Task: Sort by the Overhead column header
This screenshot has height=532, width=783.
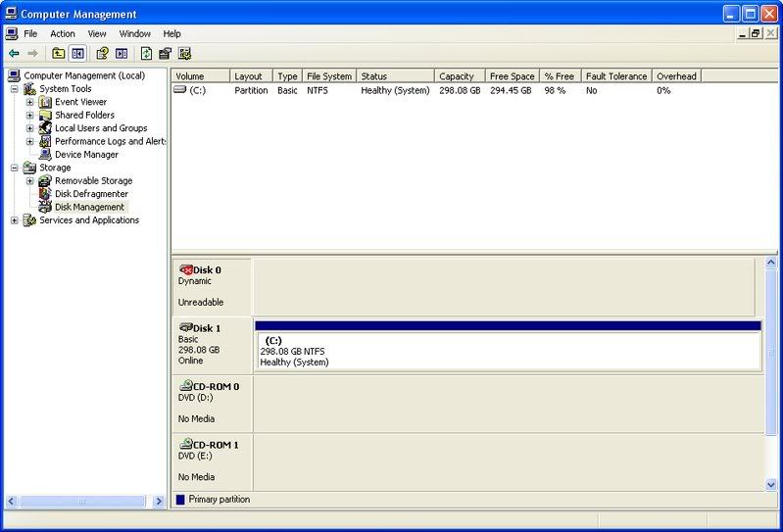Action: point(676,76)
